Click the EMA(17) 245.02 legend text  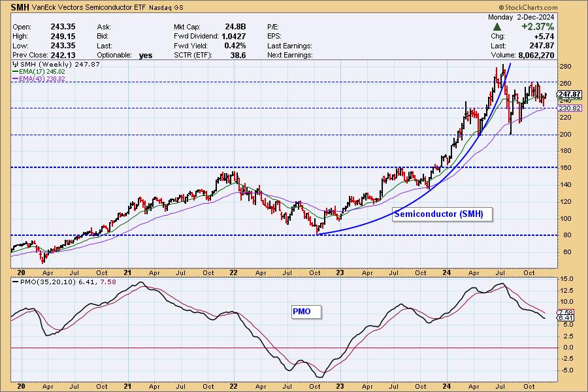(42, 72)
